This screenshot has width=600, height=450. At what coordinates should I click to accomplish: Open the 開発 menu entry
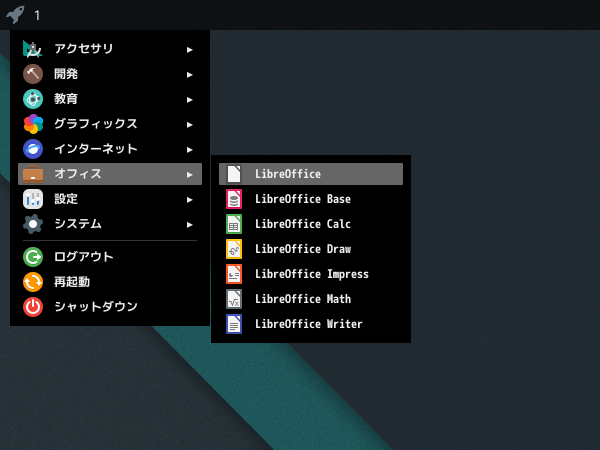[110, 74]
